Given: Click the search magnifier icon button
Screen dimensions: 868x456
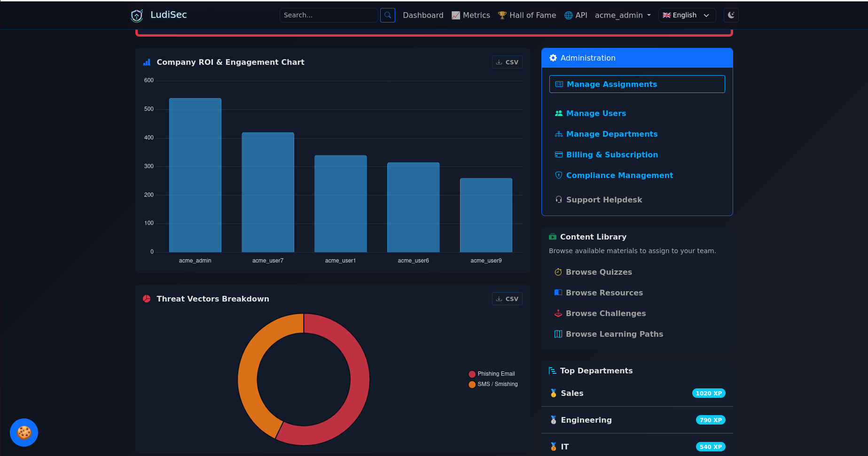Looking at the screenshot, I should (x=387, y=15).
